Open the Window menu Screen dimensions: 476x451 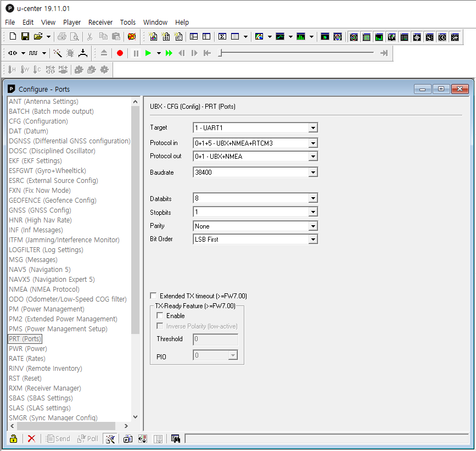155,22
